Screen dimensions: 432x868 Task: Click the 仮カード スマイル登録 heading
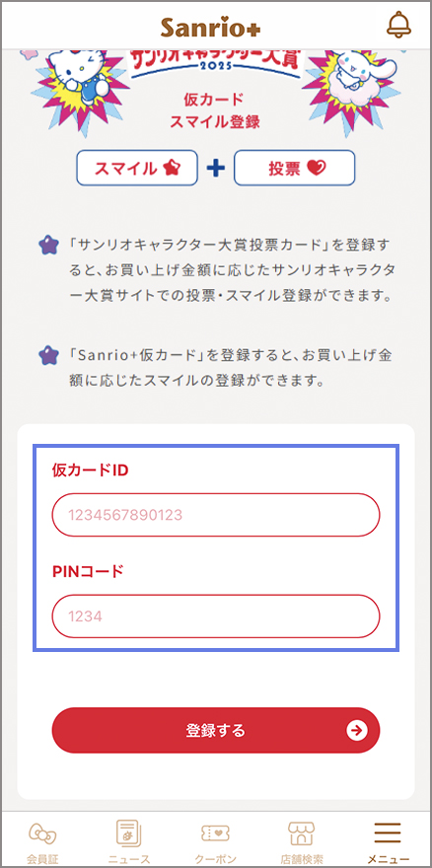click(214, 110)
